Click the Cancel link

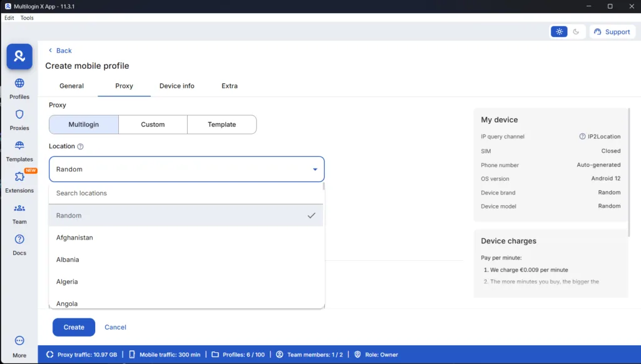pyautogui.click(x=115, y=327)
